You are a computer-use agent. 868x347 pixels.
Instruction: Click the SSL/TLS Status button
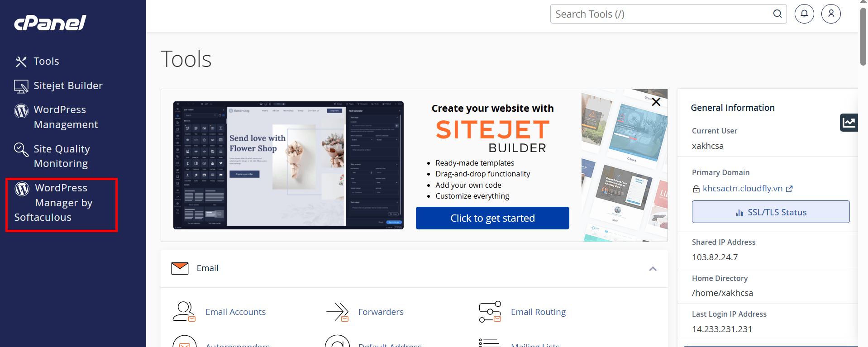point(771,212)
